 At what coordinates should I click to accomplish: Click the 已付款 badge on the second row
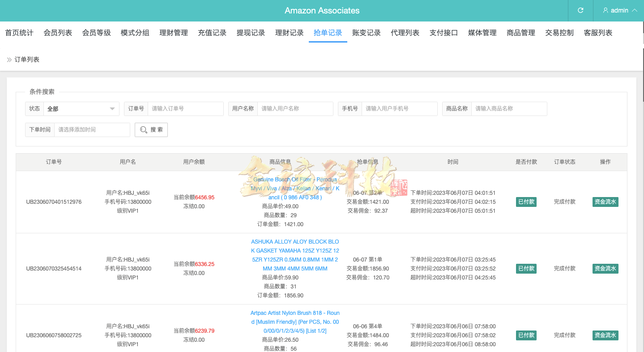pos(526,268)
